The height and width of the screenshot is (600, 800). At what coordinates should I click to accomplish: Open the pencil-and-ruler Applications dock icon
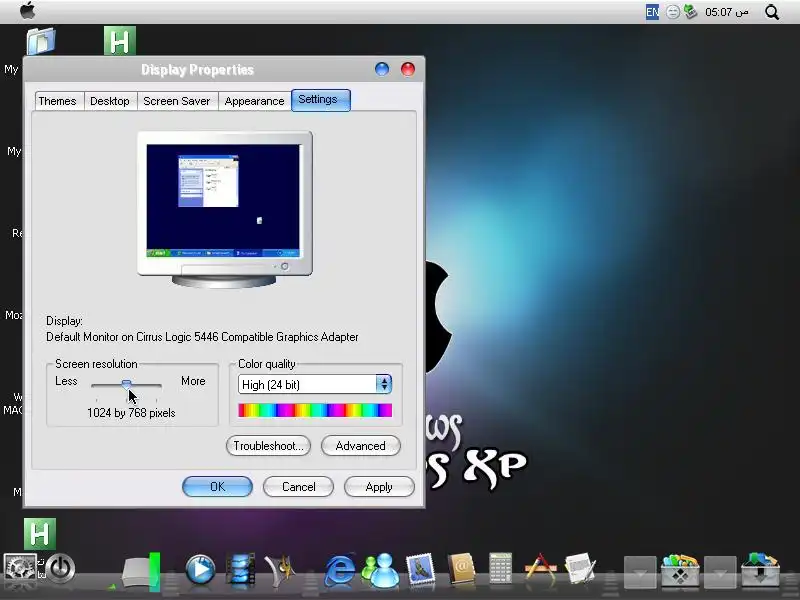[x=540, y=568]
